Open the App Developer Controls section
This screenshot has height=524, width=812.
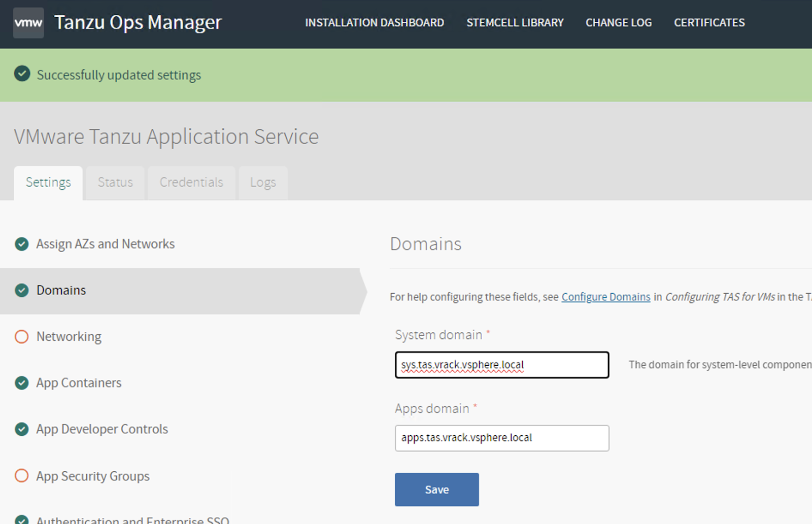[x=102, y=429]
